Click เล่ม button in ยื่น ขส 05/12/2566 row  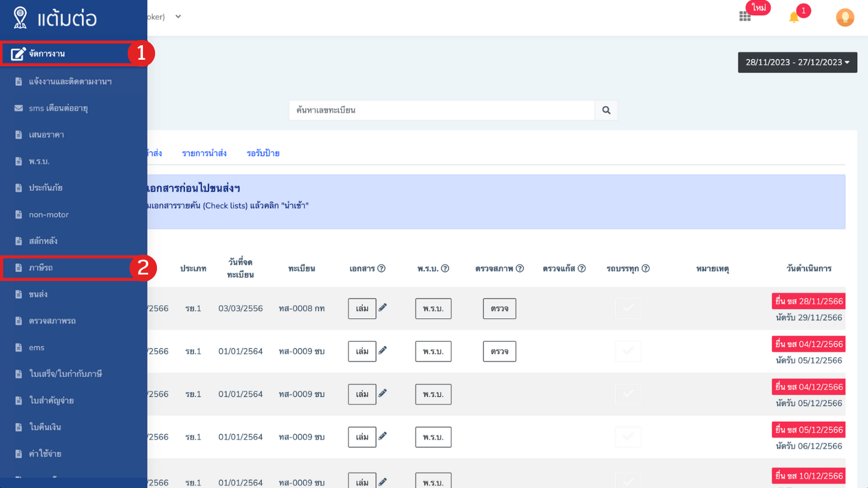pyautogui.click(x=362, y=437)
